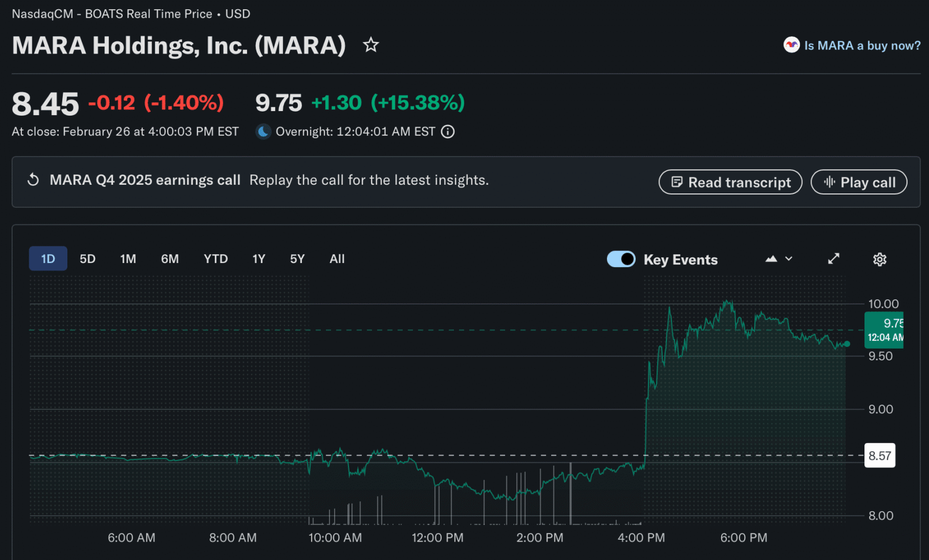The height and width of the screenshot is (560, 929).
Task: Select the YTD range tab
Action: (215, 259)
